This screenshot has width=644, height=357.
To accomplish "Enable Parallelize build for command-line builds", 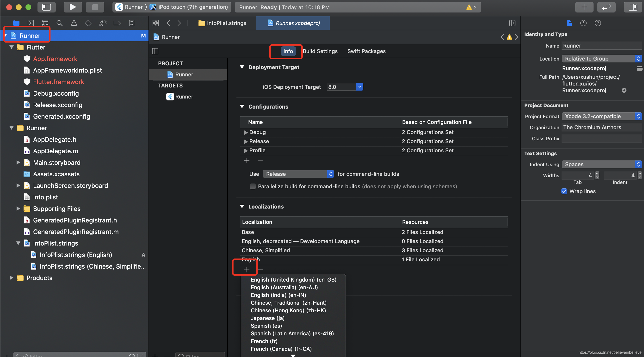I will (x=253, y=186).
